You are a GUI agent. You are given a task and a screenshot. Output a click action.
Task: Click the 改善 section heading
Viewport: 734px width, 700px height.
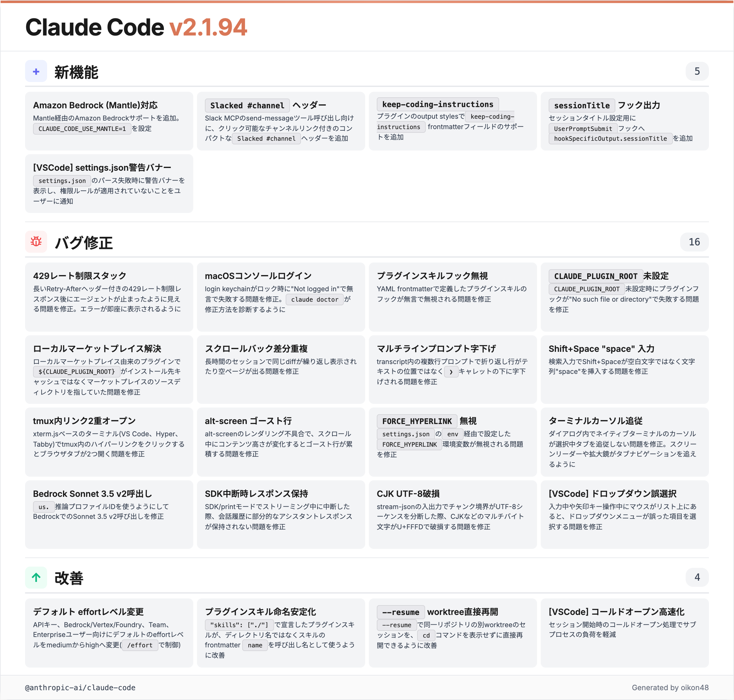69,578
